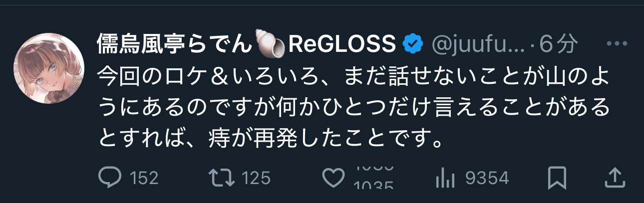
Task: Click the 125 retweet count
Action: [x=256, y=178]
